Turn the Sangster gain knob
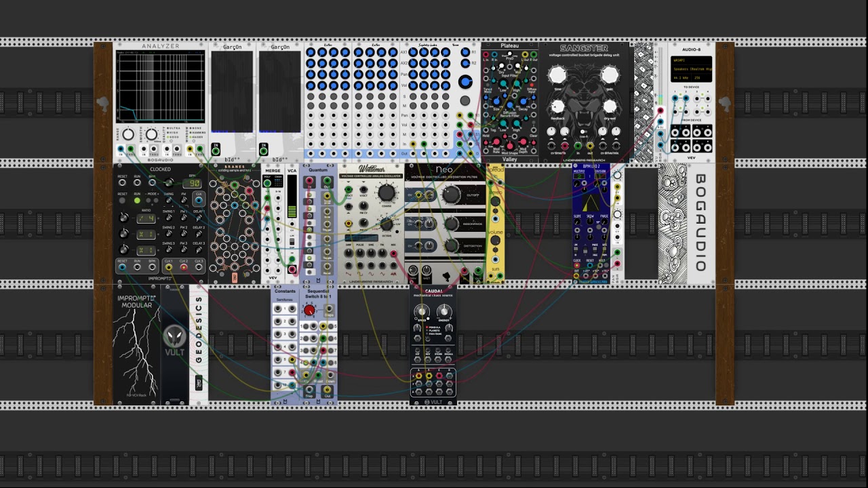 610,75
